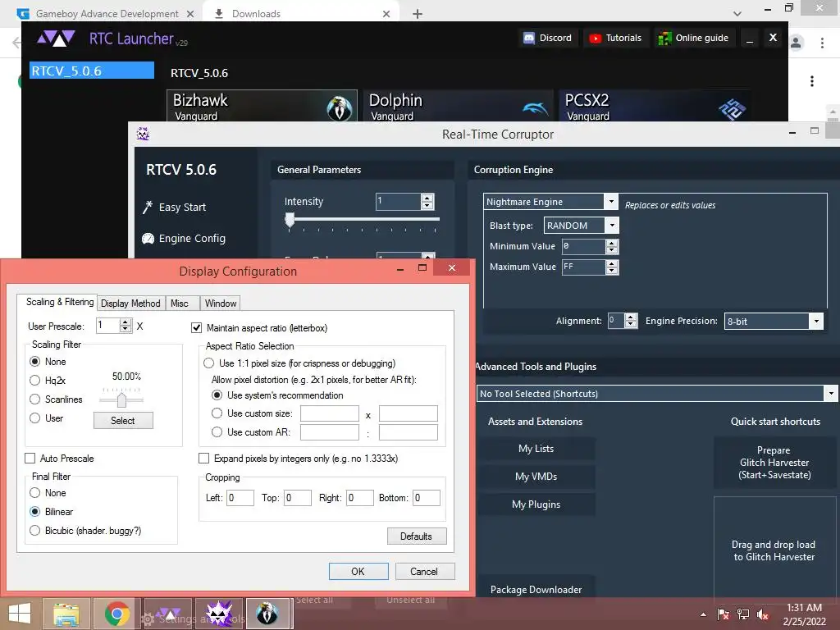Switch to the Window tab
The image size is (840, 630).
(x=220, y=304)
